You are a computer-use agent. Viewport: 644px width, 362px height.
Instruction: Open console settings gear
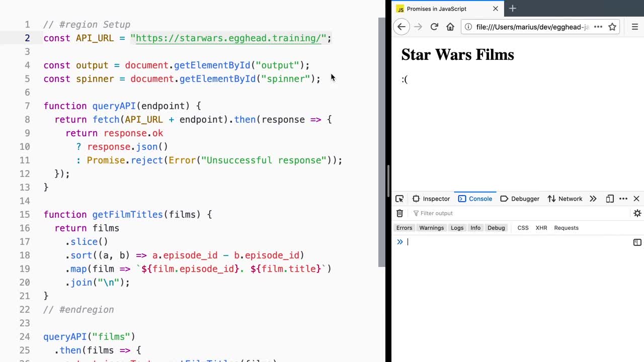[x=637, y=213]
